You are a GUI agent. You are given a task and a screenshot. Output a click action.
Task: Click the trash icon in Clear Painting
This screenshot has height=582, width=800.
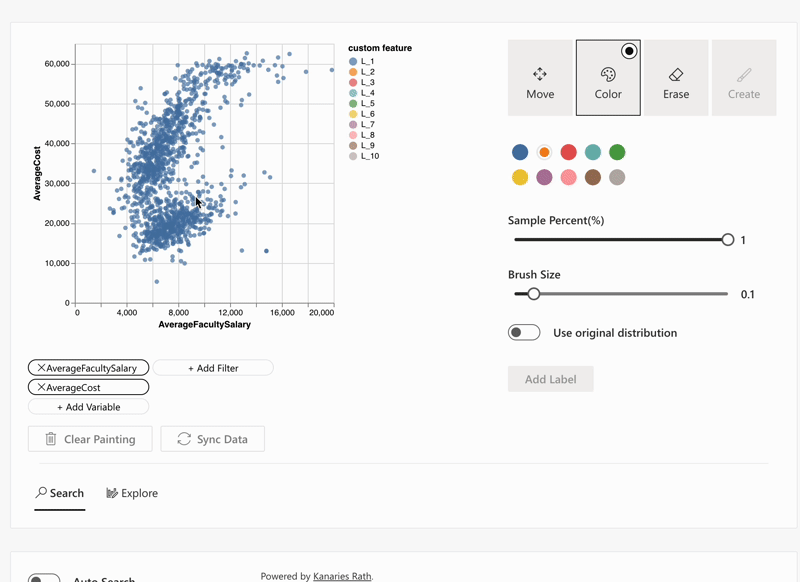tap(50, 439)
